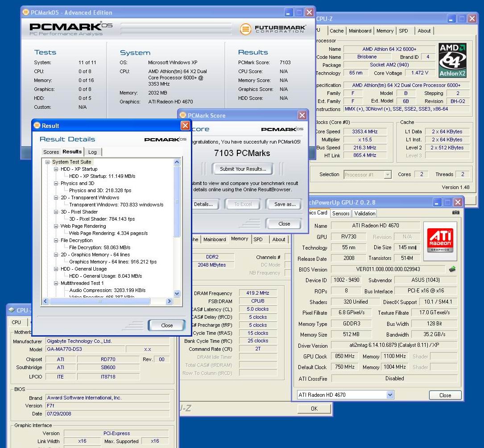Open the Validation tab in GPU-Z
This screenshot has width=484, height=448.
[x=364, y=213]
